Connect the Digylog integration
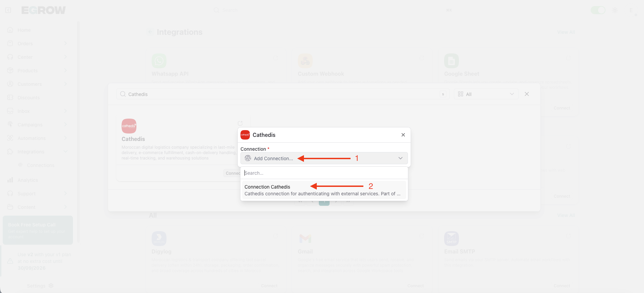Screen dimensions: 644x293 (269, 286)
